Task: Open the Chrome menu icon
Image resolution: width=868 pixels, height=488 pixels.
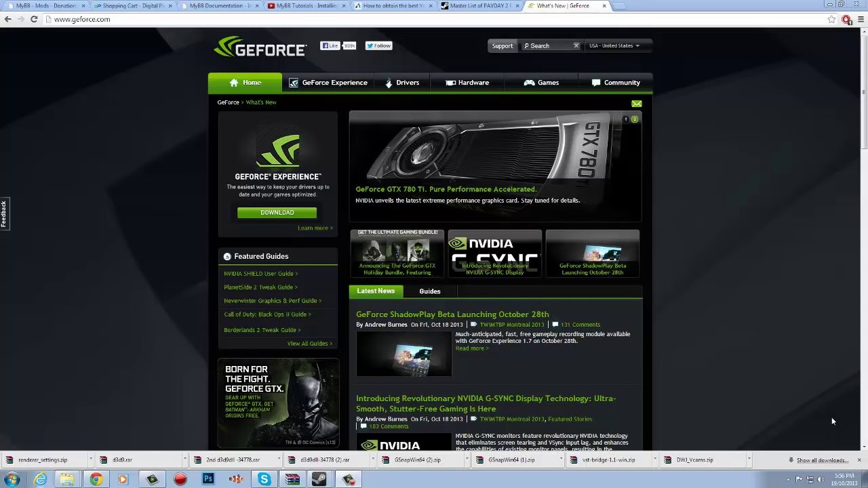Action: [x=860, y=19]
